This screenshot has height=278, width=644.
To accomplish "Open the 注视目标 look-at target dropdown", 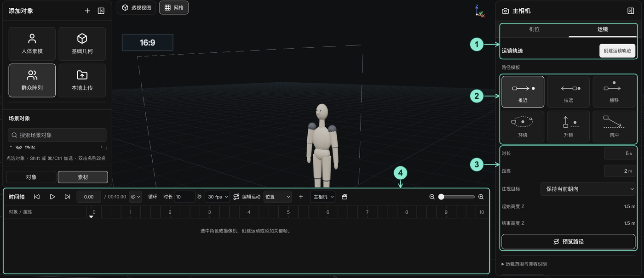I will point(587,189).
